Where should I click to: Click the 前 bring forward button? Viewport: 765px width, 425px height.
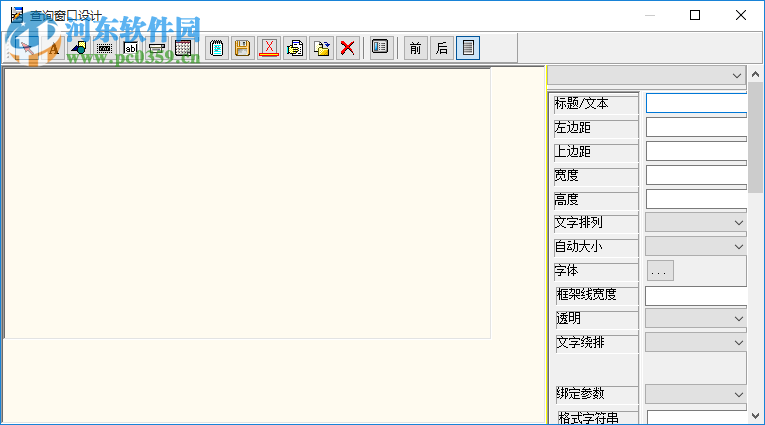click(416, 48)
